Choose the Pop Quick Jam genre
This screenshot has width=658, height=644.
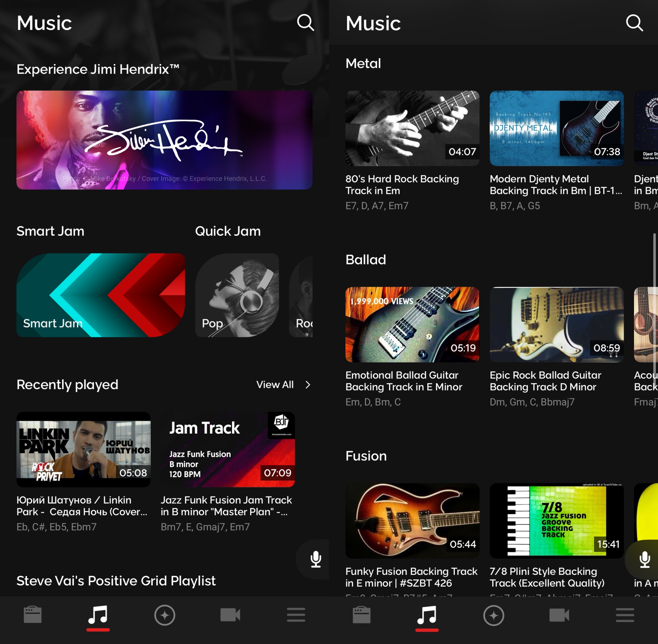237,295
